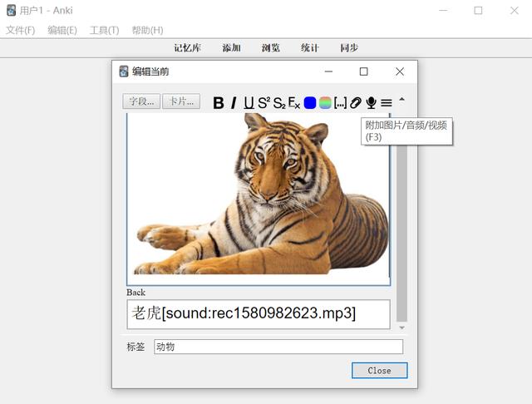Open the 编辑(E) menu

pyautogui.click(x=62, y=30)
